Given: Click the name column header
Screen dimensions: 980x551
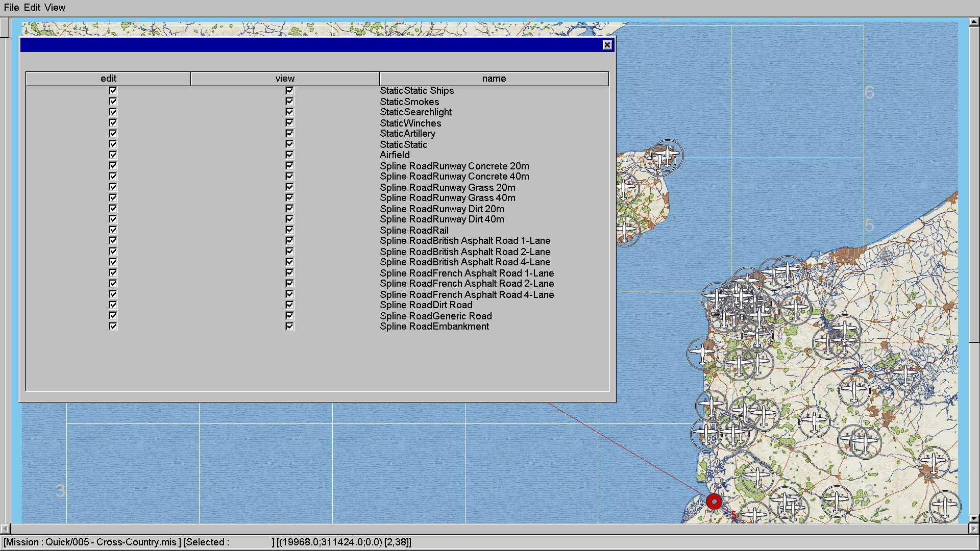Looking at the screenshot, I should [494, 79].
